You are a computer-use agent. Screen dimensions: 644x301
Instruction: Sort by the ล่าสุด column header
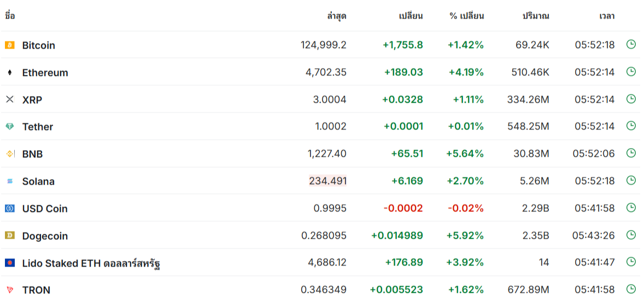coord(336,16)
